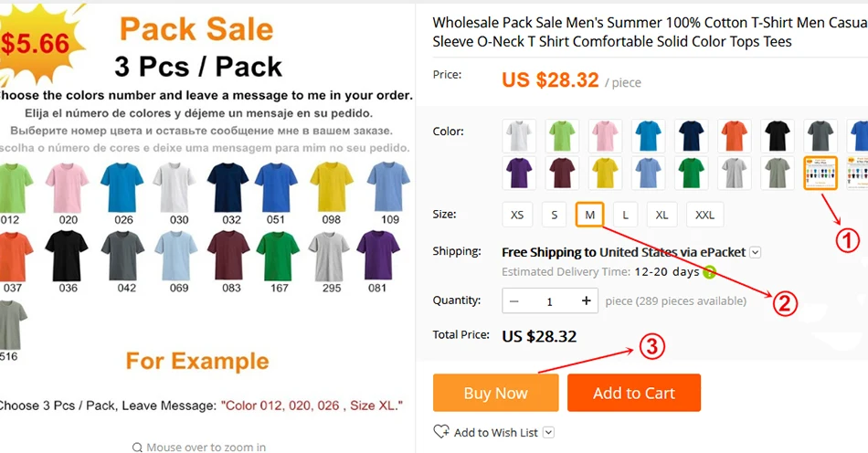Select size XL option
The height and width of the screenshot is (453, 868).
point(662,215)
